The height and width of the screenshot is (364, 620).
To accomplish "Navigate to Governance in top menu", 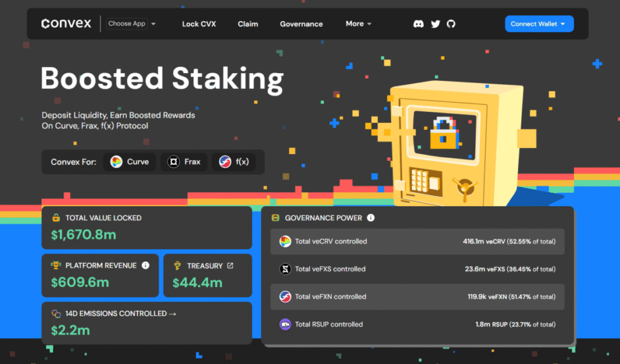I will pos(301,24).
